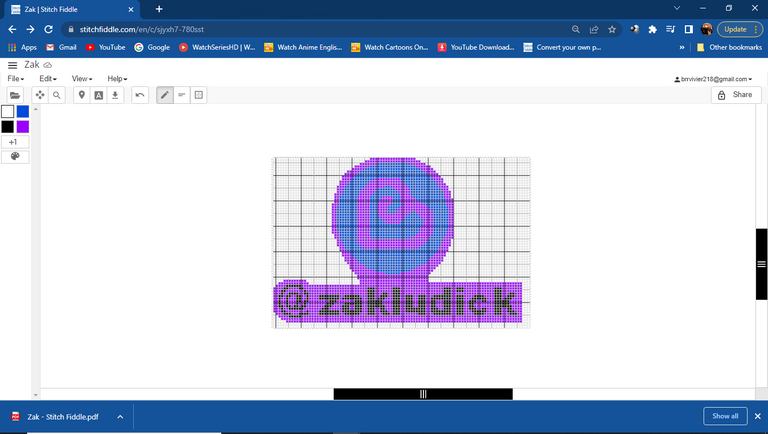Close the Zak | Stitch Fiddle tab

click(x=131, y=9)
